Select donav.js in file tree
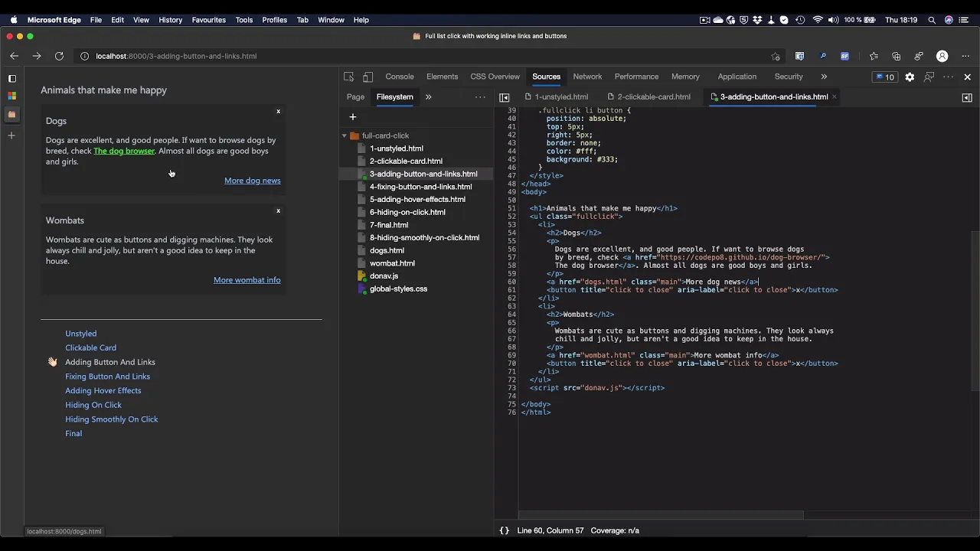This screenshot has width=980, height=551. [384, 276]
